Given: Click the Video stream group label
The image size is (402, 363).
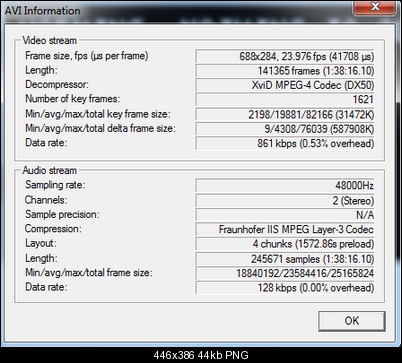Looking at the screenshot, I should 50,41.
